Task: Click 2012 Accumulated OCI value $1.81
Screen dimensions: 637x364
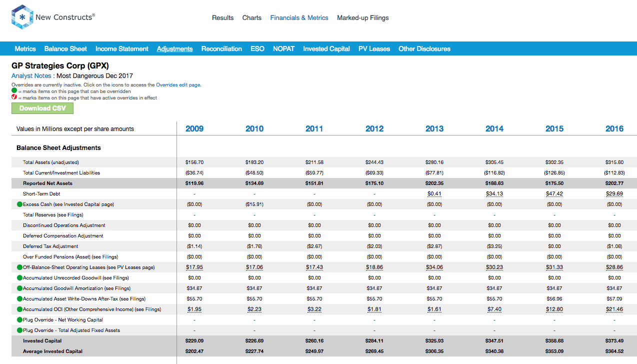Action: (x=374, y=309)
